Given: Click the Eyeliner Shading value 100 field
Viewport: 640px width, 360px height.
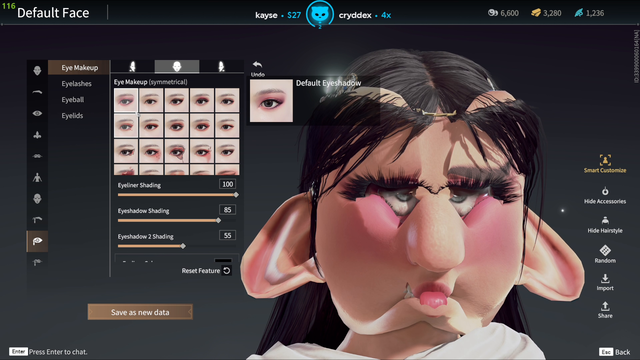Looking at the screenshot, I should point(227,184).
